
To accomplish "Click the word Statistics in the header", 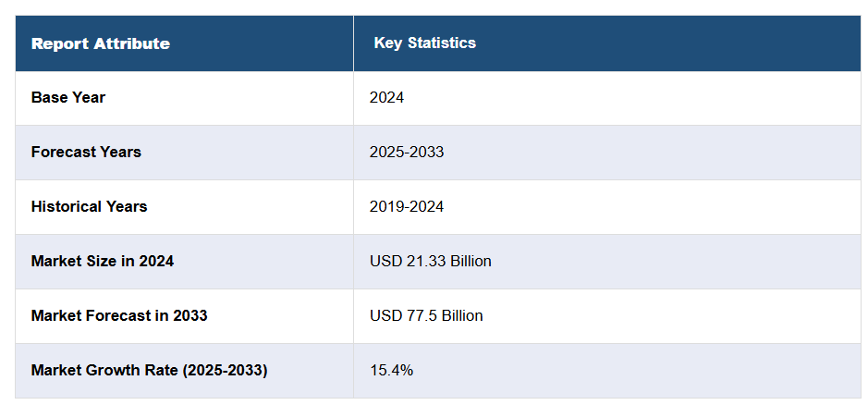I will tap(443, 43).
